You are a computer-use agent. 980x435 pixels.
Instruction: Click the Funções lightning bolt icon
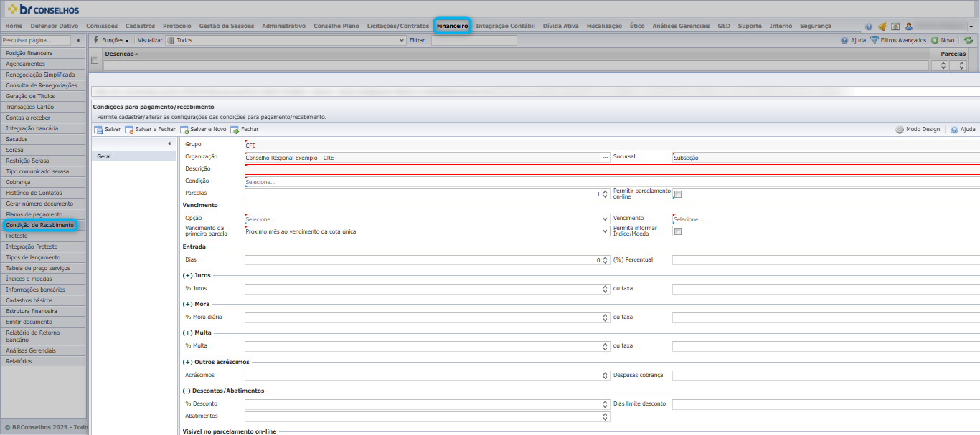point(96,40)
